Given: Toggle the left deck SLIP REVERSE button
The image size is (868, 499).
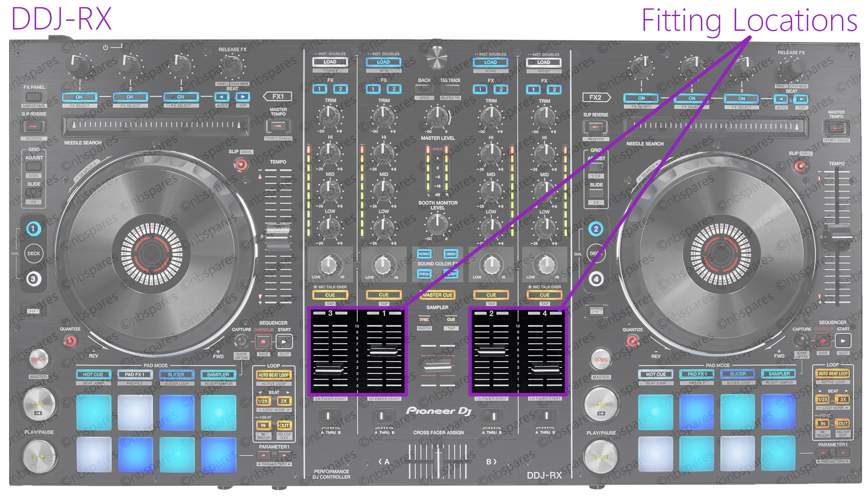Looking at the screenshot, I should pyautogui.click(x=34, y=126).
